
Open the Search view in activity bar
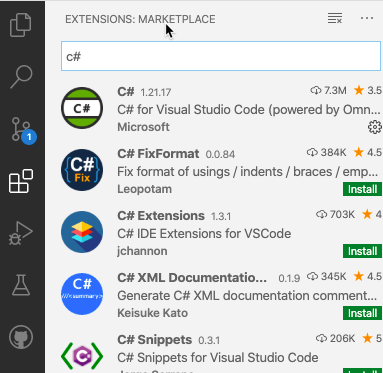(x=21, y=77)
